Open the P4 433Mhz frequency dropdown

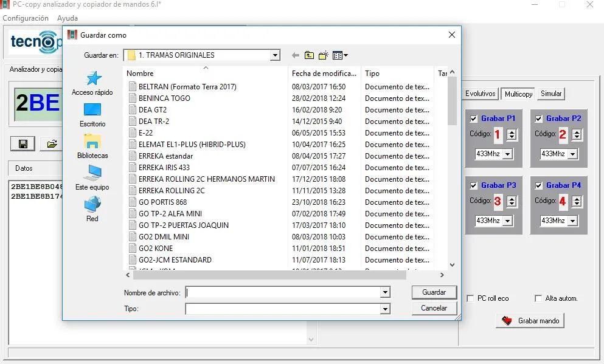coord(573,221)
